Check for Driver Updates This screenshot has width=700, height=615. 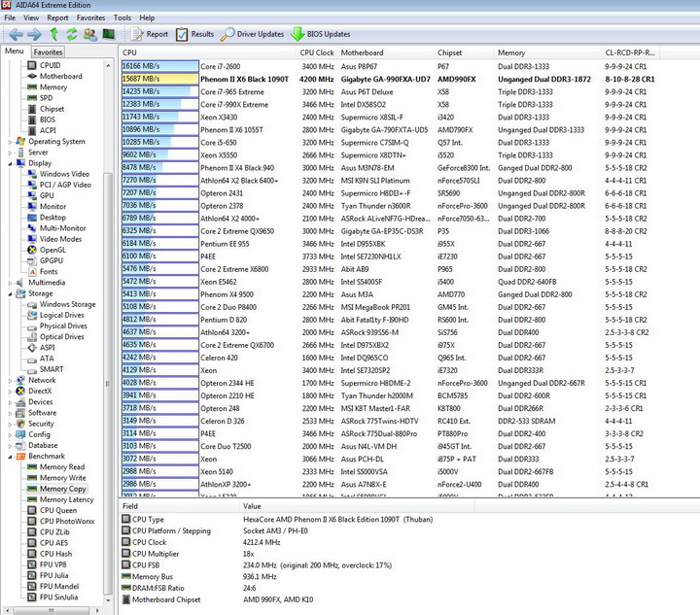(253, 34)
